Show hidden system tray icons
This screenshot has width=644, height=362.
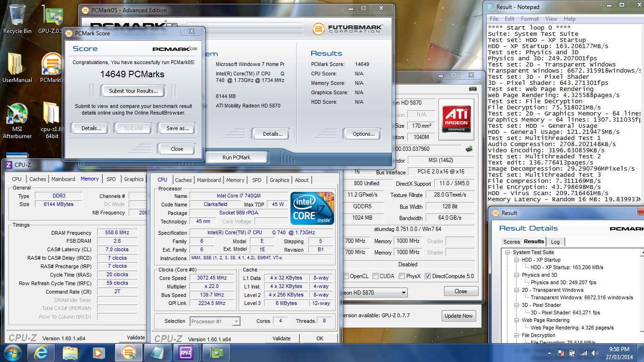549,353
